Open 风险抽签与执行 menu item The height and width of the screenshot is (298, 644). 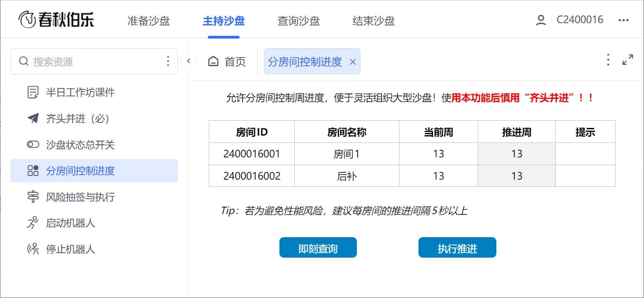point(94,197)
